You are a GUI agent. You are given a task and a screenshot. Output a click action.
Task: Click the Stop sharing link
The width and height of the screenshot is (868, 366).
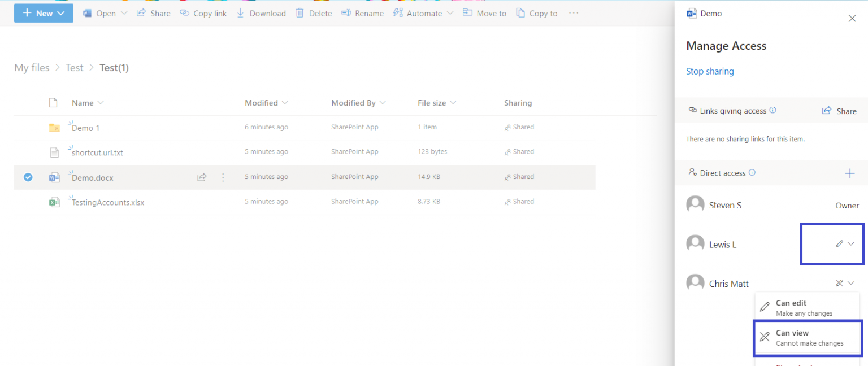710,71
